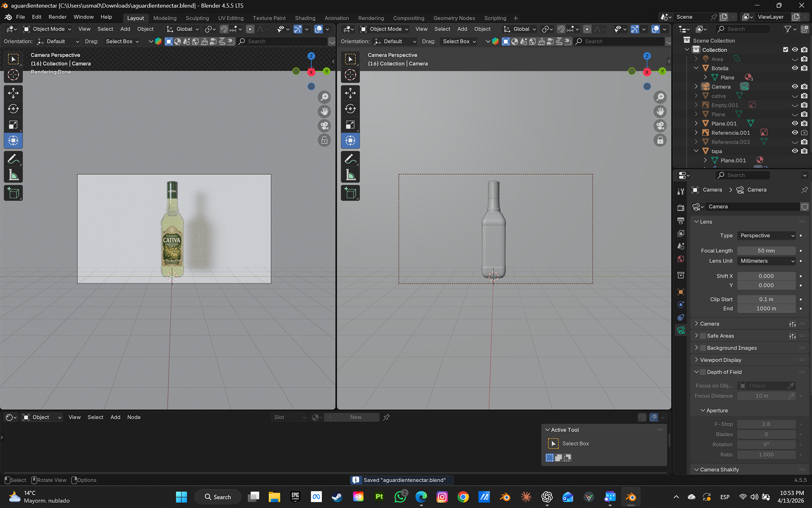Viewport: 812px width, 508px height.
Task: Enable the Safe Areas checkbox
Action: pos(703,336)
